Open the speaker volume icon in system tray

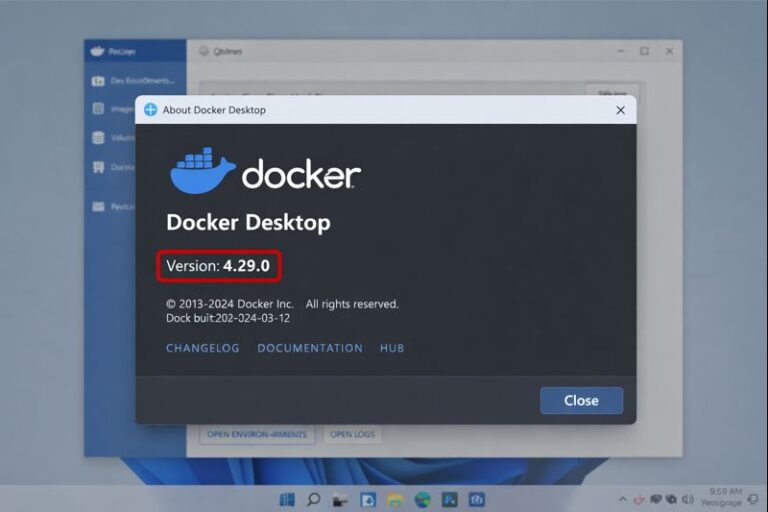pyautogui.click(x=688, y=499)
